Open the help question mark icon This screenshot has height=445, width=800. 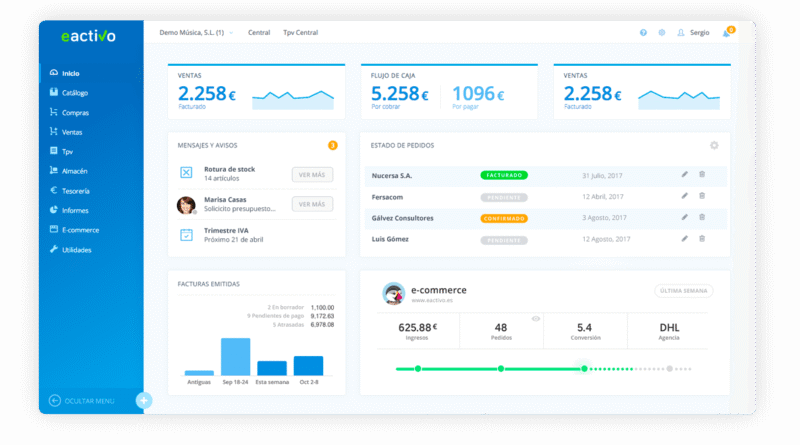coord(643,32)
